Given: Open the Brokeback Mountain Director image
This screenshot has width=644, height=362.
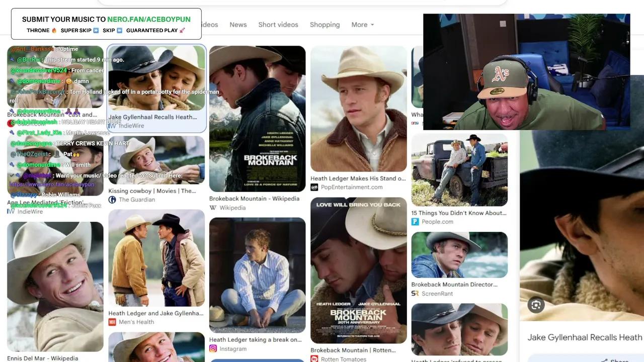Looking at the screenshot, I should [x=459, y=254].
